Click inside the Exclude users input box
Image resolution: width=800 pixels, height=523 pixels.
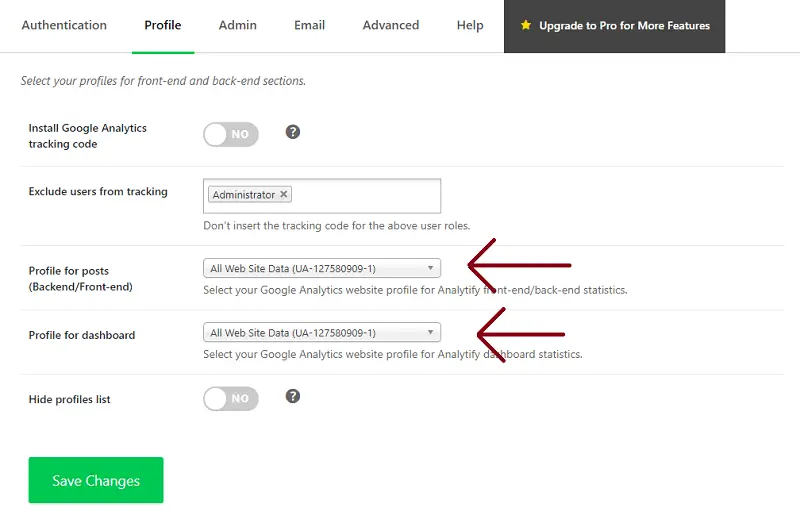click(x=365, y=196)
